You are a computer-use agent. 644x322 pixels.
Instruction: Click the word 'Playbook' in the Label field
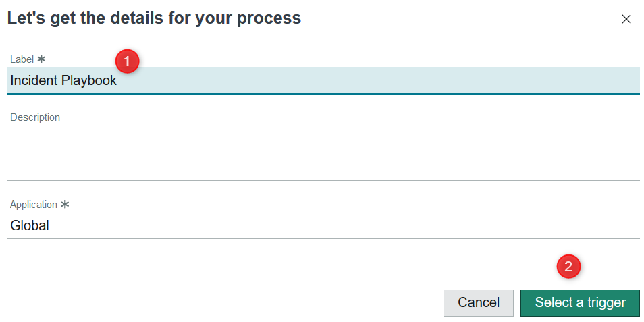(x=89, y=81)
